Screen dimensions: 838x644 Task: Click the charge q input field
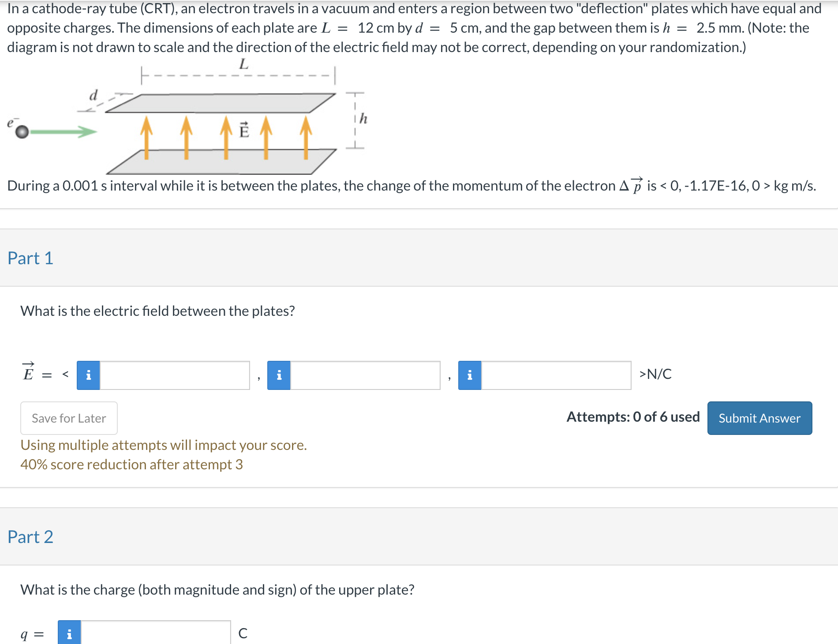(156, 633)
